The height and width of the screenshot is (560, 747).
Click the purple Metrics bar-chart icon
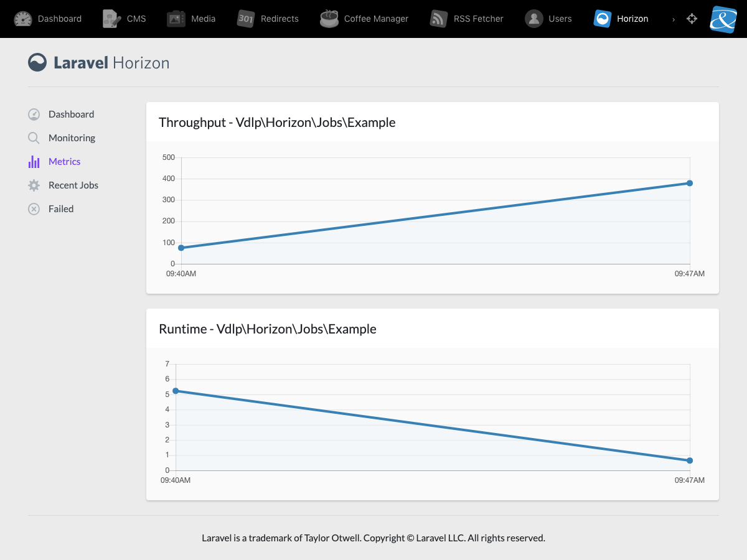point(34,162)
